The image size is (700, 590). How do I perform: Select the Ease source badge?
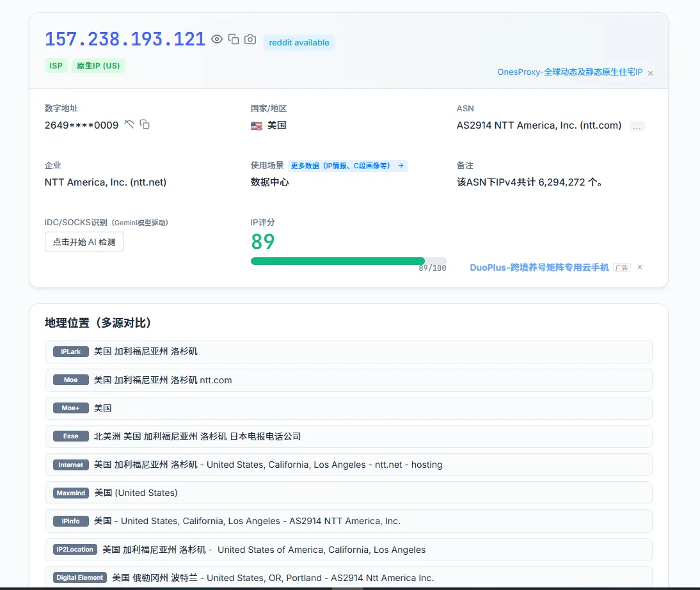(x=70, y=436)
